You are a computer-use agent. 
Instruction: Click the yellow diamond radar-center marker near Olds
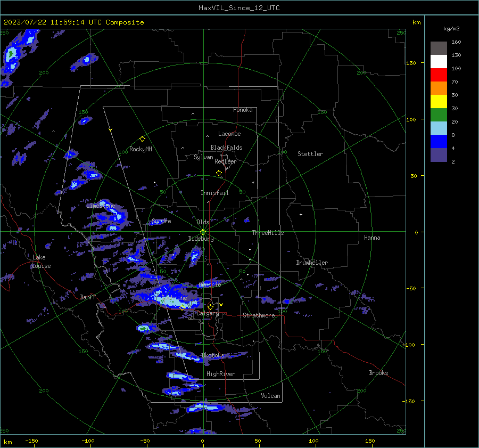pos(203,232)
